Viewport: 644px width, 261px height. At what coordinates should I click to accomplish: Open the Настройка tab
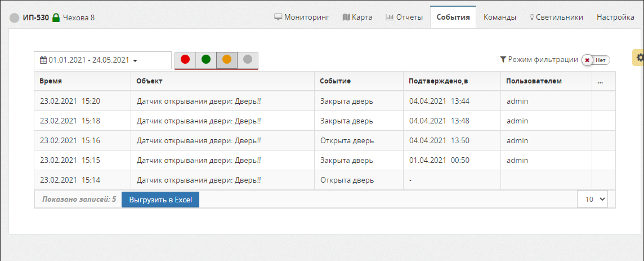pos(615,17)
